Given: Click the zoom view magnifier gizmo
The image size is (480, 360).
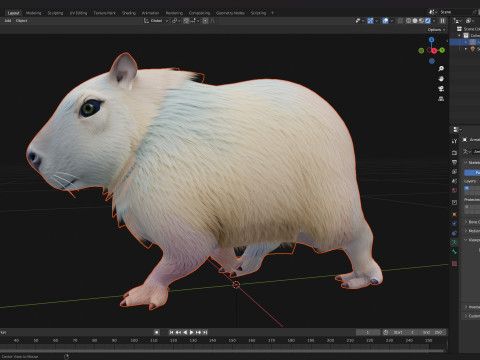Looking at the screenshot, I should pyautogui.click(x=441, y=69).
